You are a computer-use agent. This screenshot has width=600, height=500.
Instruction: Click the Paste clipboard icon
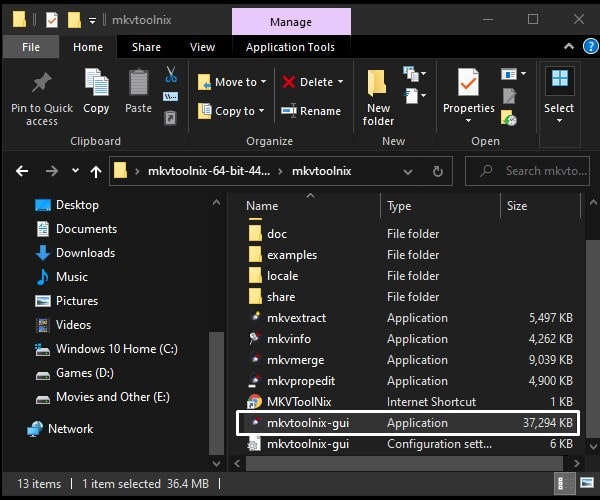(139, 82)
